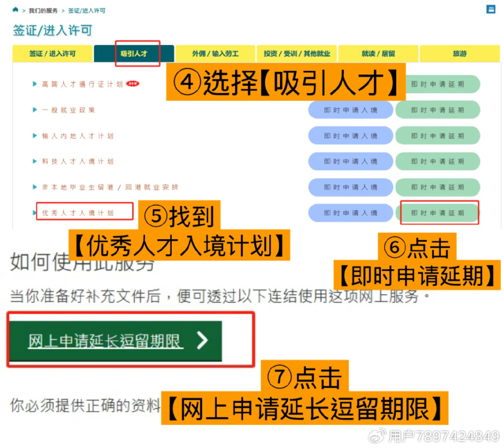This screenshot has height=448, width=504.
Task: Open 非本地毕业生留港 / 回港就业安排 link
Action: coord(110,187)
